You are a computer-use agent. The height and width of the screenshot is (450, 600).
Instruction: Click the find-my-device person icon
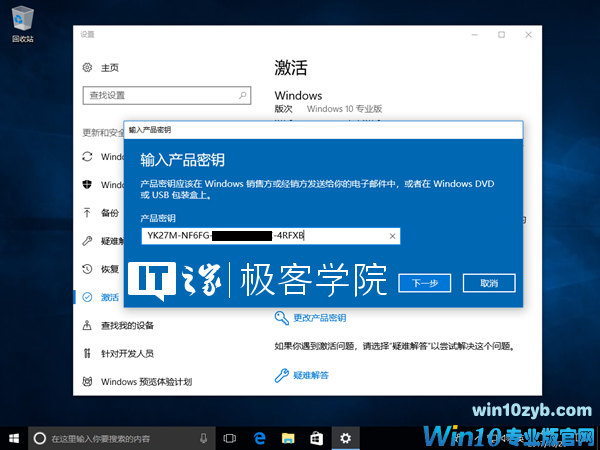[87, 325]
